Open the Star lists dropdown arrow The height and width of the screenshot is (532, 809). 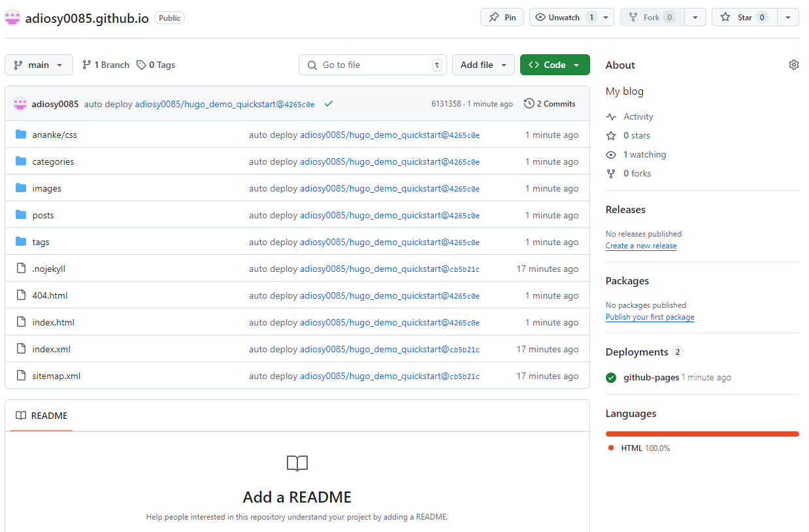(788, 18)
